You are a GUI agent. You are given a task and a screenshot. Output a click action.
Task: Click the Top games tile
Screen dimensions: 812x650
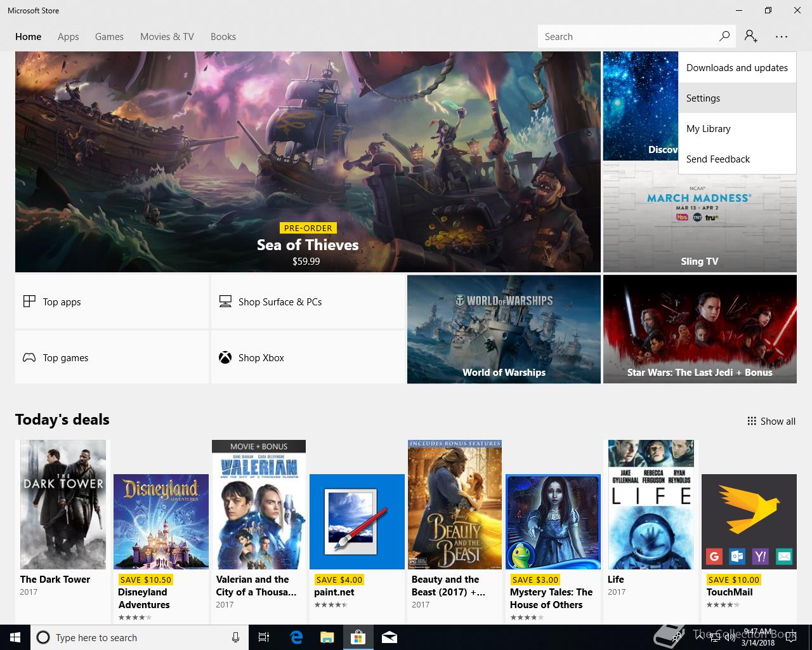point(112,357)
